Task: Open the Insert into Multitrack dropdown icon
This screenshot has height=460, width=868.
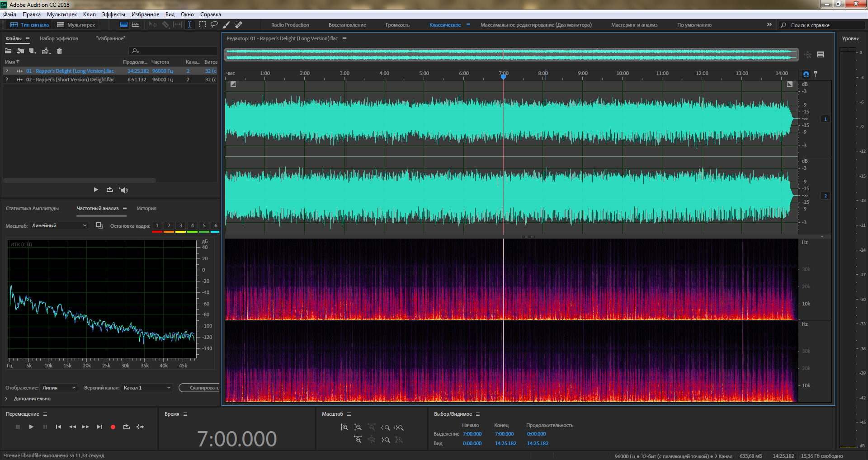Action: [46, 51]
